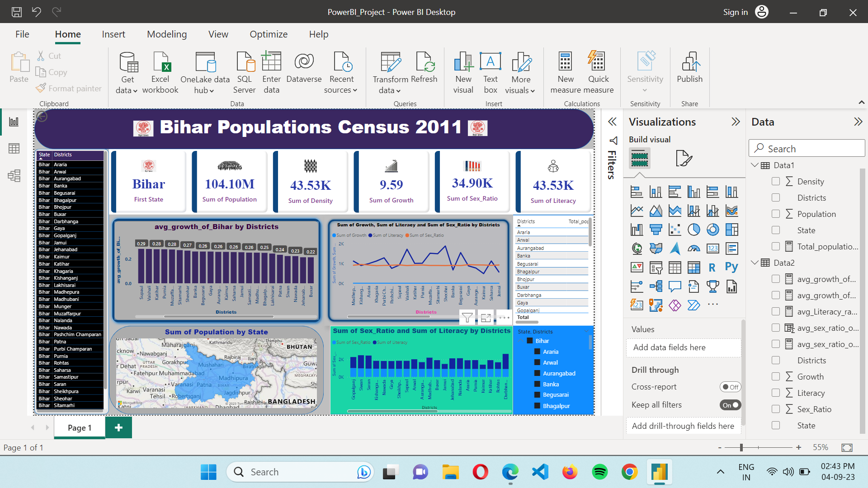Turn off the Keep all filters toggle
Image resolution: width=868 pixels, height=488 pixels.
click(x=730, y=405)
